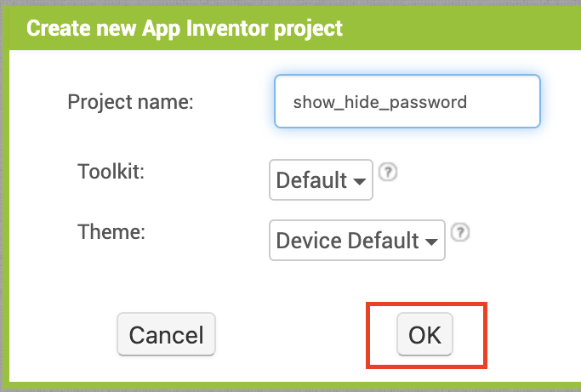The width and height of the screenshot is (581, 392).
Task: Open the help icon next to Theme
Action: [x=460, y=233]
